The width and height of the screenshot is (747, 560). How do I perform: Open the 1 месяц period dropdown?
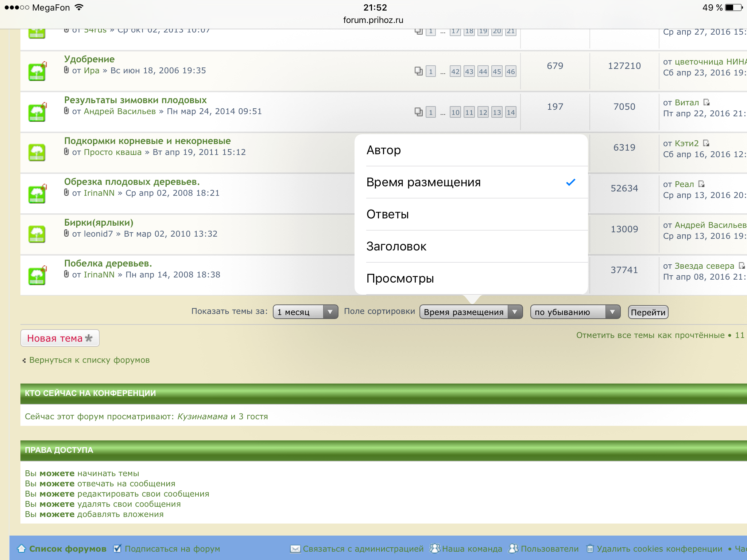(x=305, y=312)
